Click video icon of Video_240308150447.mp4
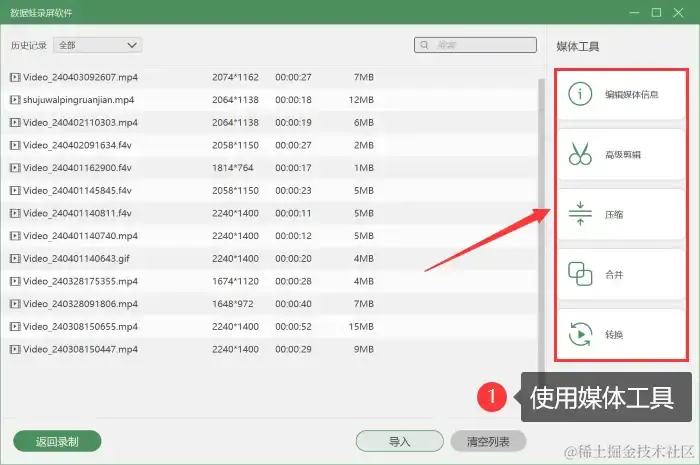This screenshot has width=700, height=465. pos(15,349)
